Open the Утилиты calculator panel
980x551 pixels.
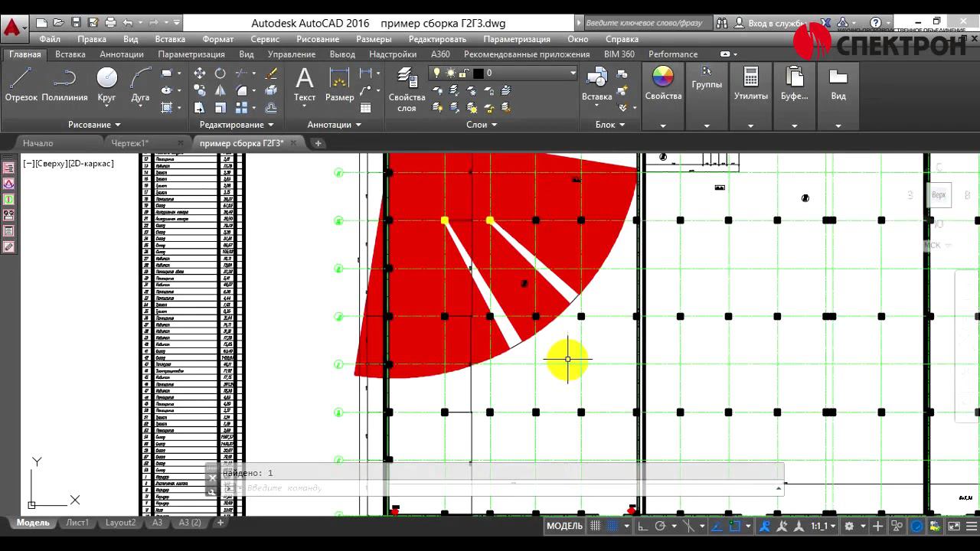(x=751, y=84)
